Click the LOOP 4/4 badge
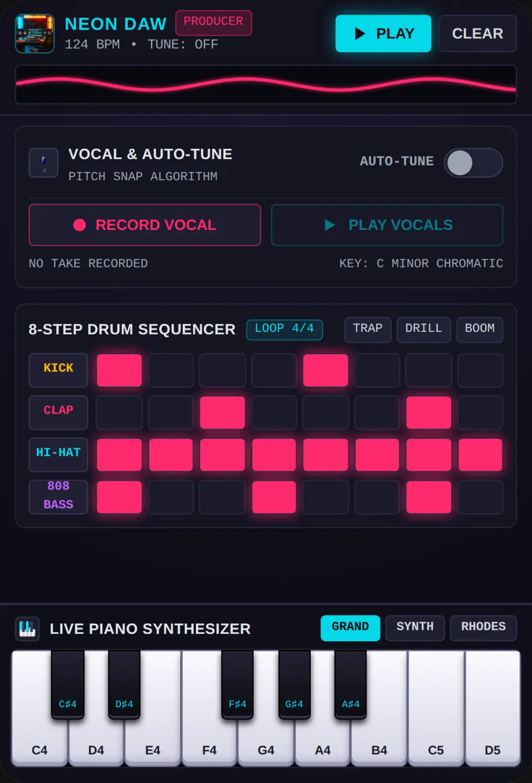The height and width of the screenshot is (783, 532). coord(284,329)
